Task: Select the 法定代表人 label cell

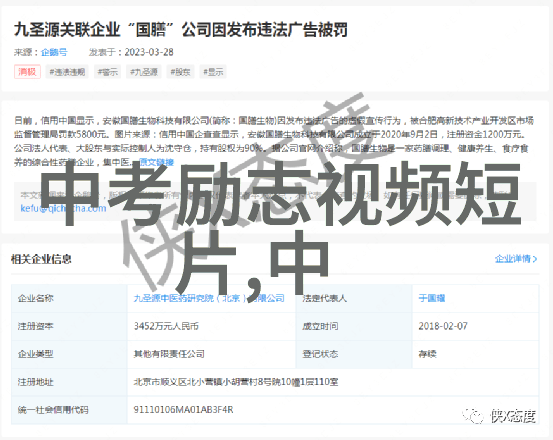Action: coord(354,298)
